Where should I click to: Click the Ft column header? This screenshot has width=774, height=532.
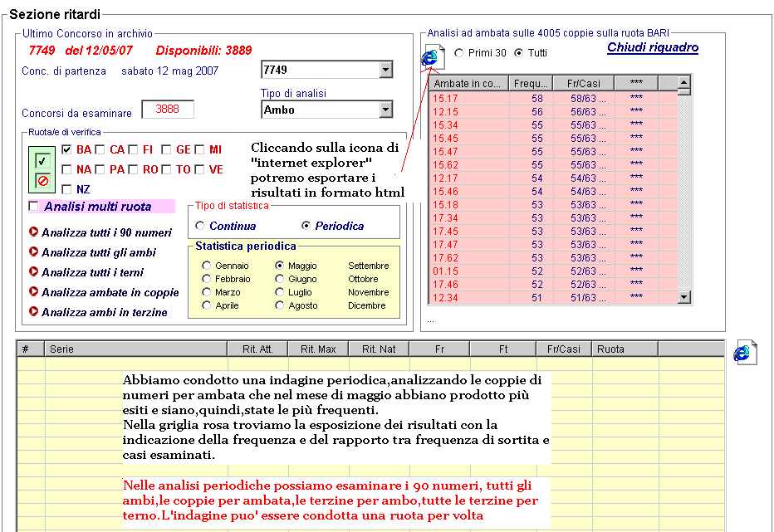pyautogui.click(x=503, y=349)
